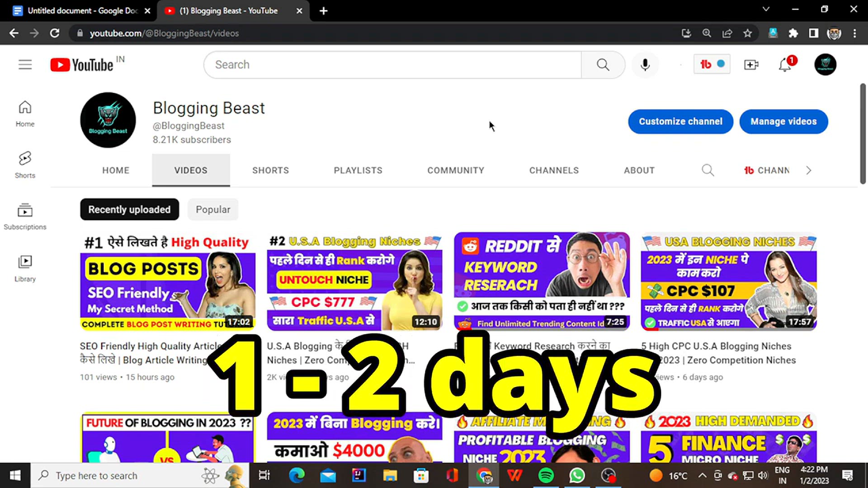Open the U.S.A Blogging Niches CPC $777 thumbnail
The height and width of the screenshot is (488, 868).
pos(354,282)
